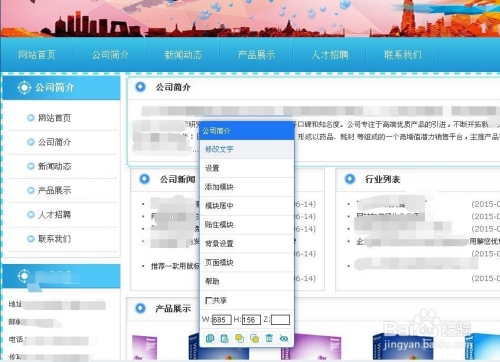Click 产品展示 link in left sidebar
Viewport: 500px width, 362px height.
54,190
